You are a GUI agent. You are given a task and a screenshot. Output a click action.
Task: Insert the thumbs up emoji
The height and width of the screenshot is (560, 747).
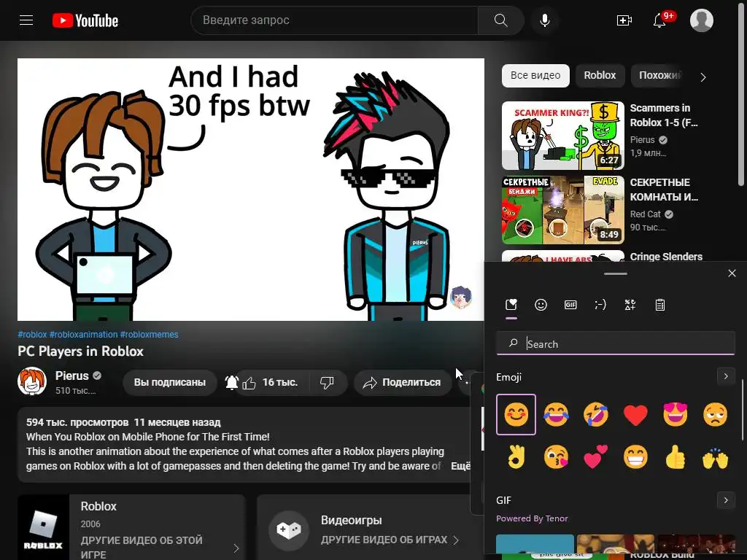point(675,456)
